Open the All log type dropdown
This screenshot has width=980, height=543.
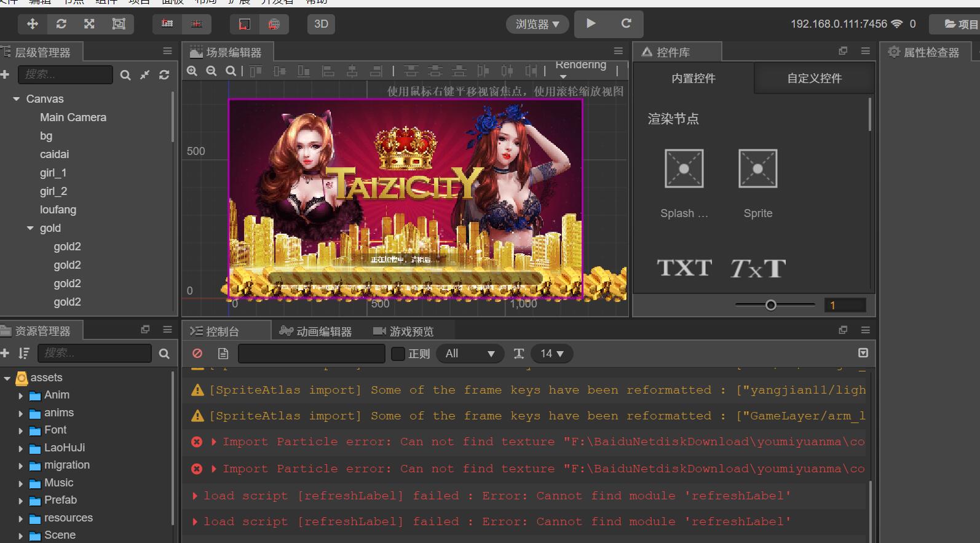[x=470, y=354]
